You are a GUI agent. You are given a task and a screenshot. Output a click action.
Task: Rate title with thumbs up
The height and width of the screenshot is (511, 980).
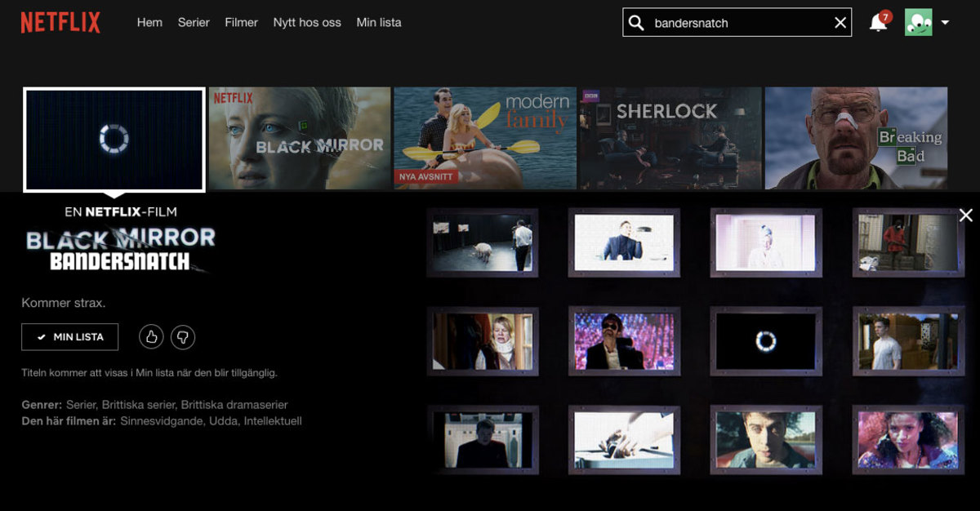[151, 336]
